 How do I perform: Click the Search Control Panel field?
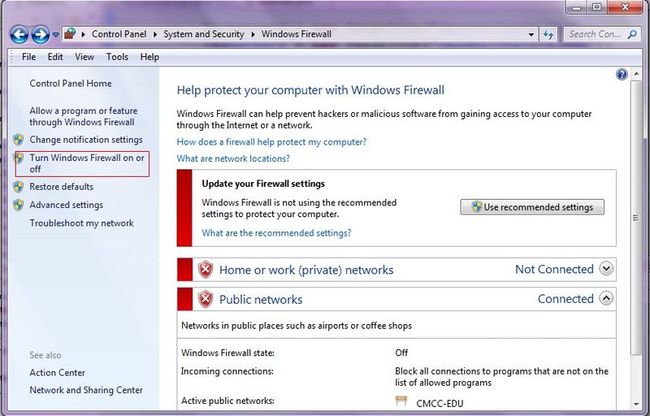click(x=597, y=34)
